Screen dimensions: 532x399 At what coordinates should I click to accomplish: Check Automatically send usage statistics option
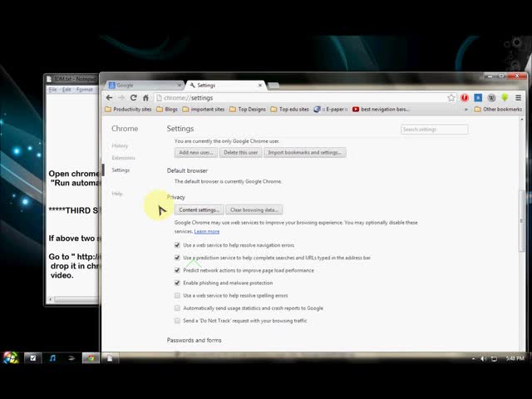(x=177, y=308)
